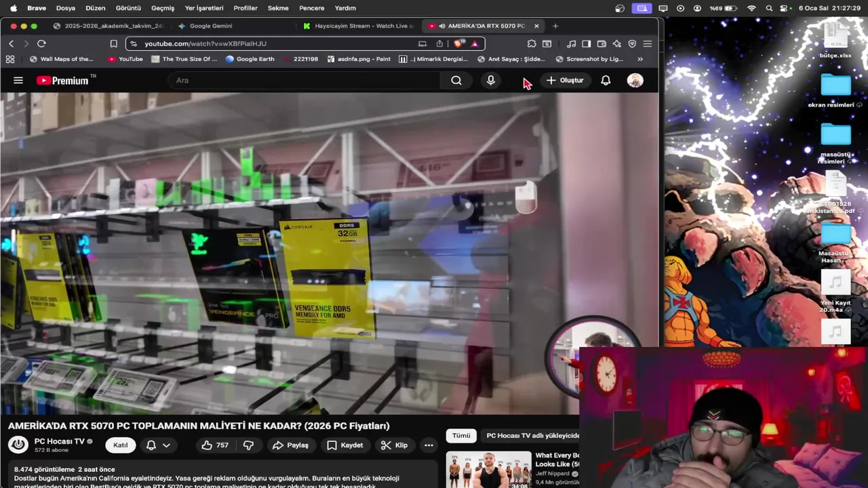This screenshot has width=868, height=488.
Task: Open the Yer İşaretleri menu
Action: pyautogui.click(x=204, y=8)
